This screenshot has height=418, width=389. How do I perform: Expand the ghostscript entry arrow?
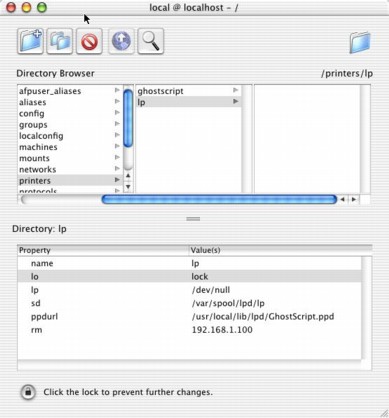pyautogui.click(x=236, y=90)
